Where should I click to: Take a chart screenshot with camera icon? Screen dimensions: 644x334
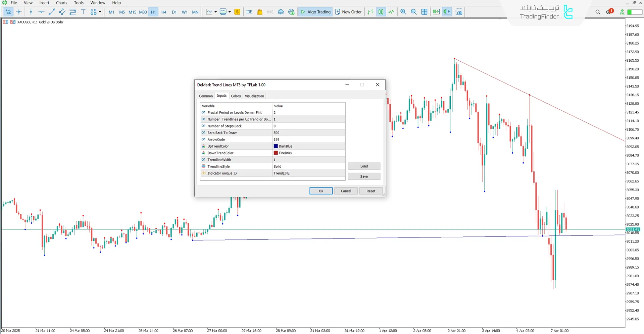[x=459, y=12]
